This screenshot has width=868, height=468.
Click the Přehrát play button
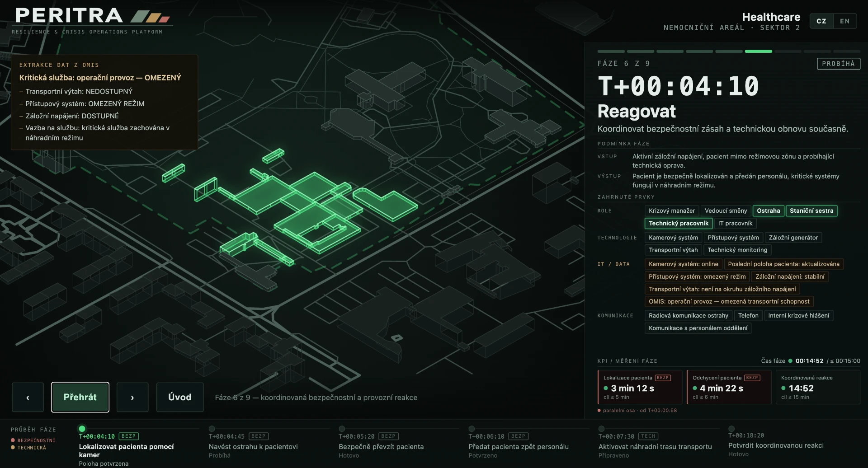point(80,397)
